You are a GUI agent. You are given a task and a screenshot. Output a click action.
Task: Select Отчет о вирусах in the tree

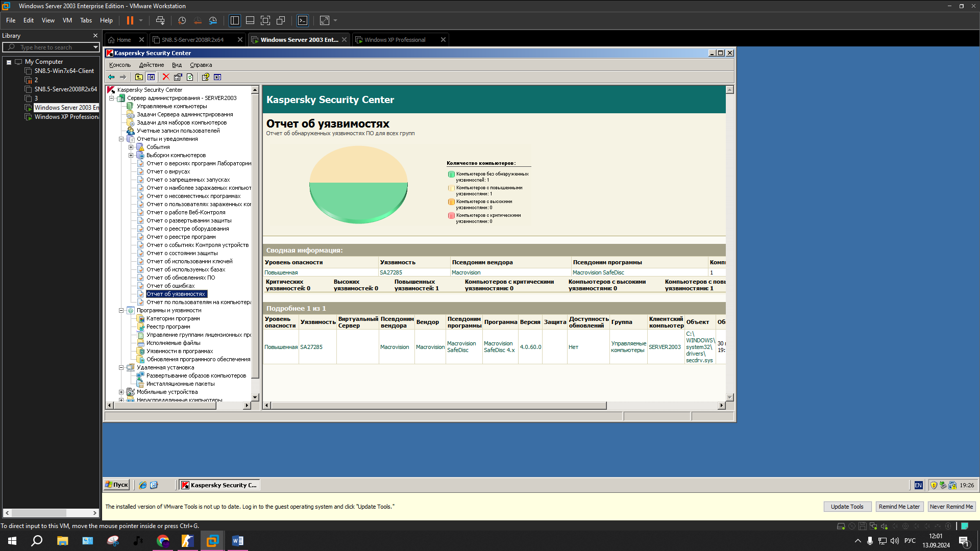pos(168,171)
